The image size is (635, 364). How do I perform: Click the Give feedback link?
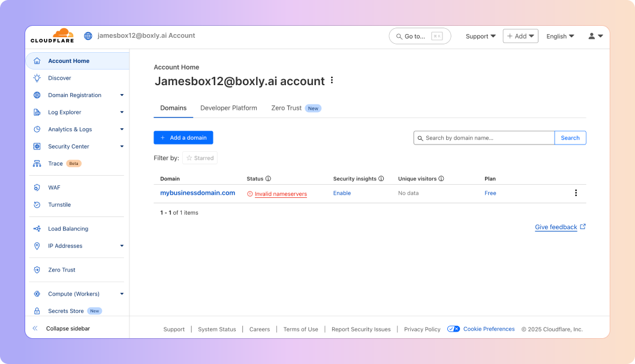[556, 227]
